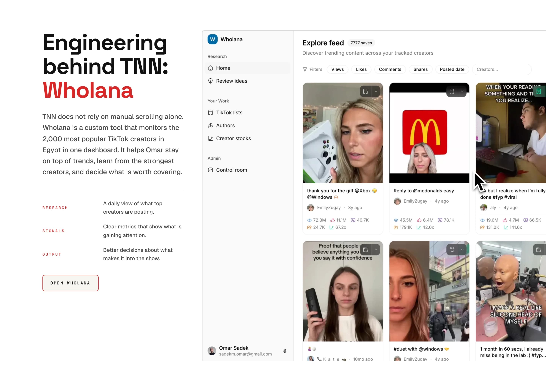The height and width of the screenshot is (392, 546).
Task: Open Review ideas in the sidebar
Action: 248,81
